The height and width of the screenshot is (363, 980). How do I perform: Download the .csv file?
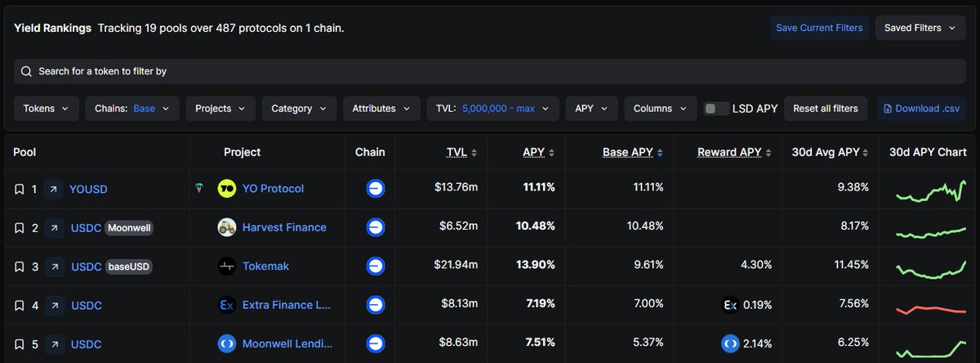coord(921,108)
